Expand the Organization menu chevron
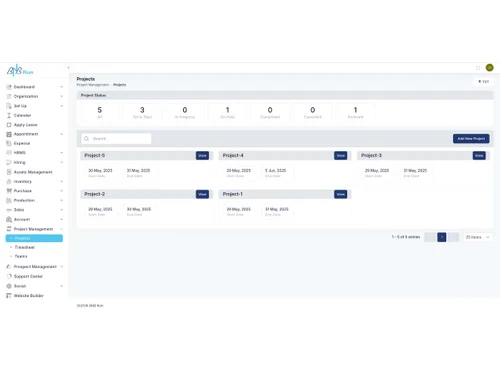The width and height of the screenshot is (500, 375). [61, 96]
